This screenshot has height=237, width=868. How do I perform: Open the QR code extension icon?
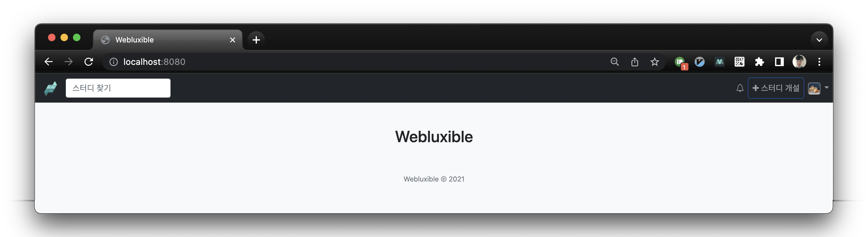(x=739, y=62)
